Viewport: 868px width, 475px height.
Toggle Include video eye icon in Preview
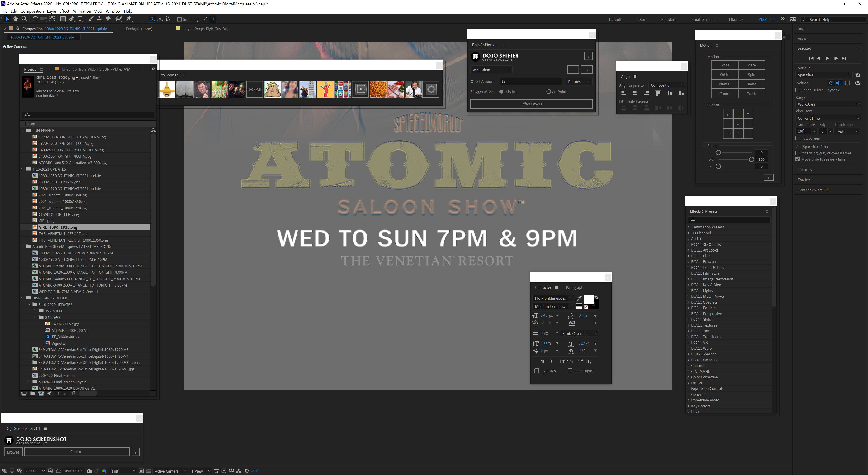(831, 83)
